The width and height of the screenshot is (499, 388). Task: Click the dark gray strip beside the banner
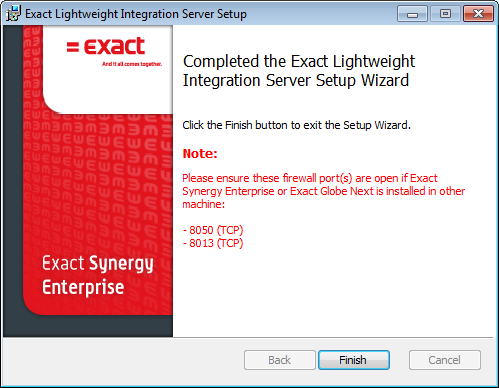coord(13,180)
